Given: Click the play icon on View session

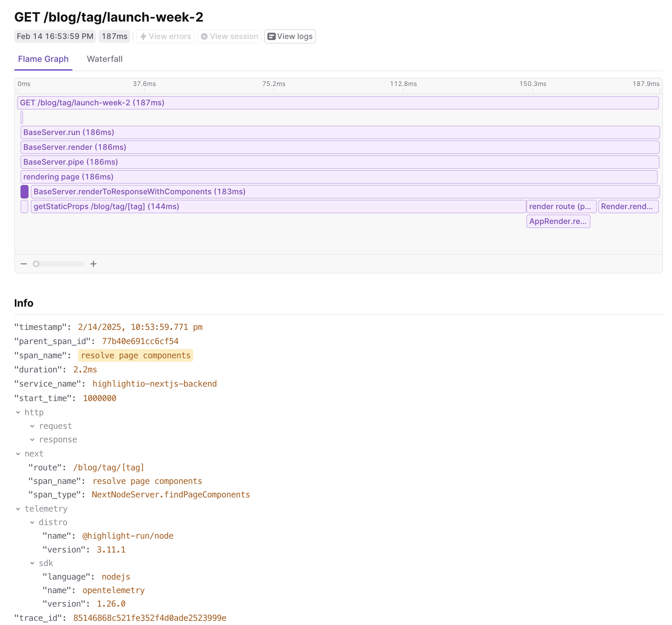Looking at the screenshot, I should point(205,36).
